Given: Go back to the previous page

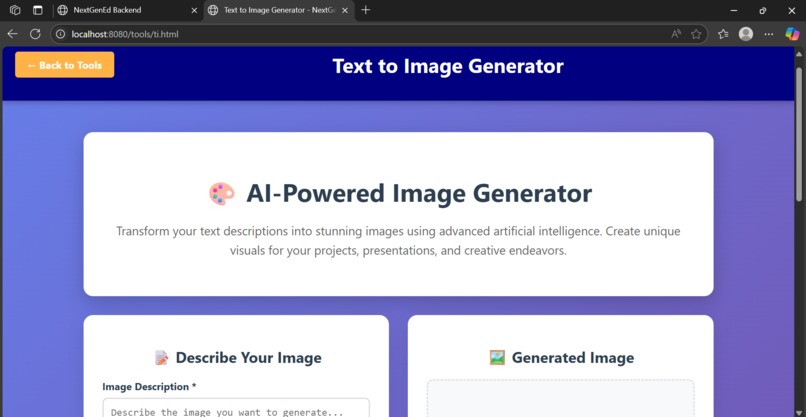Looking at the screenshot, I should tap(12, 34).
